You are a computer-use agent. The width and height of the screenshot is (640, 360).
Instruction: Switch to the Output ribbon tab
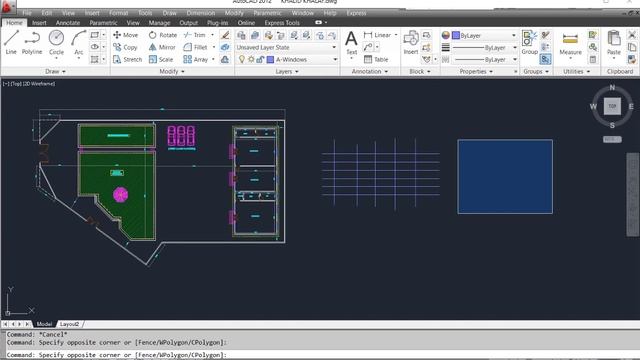pyautogui.click(x=189, y=23)
